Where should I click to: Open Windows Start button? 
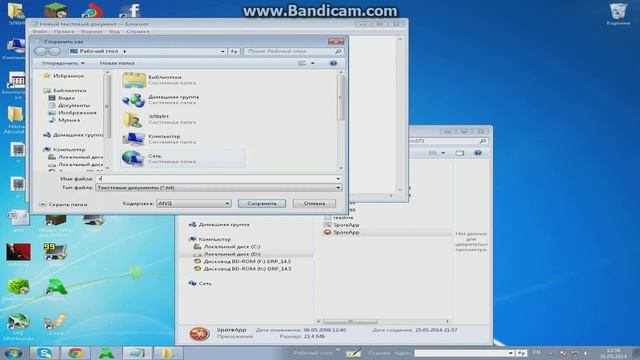click(x=13, y=353)
